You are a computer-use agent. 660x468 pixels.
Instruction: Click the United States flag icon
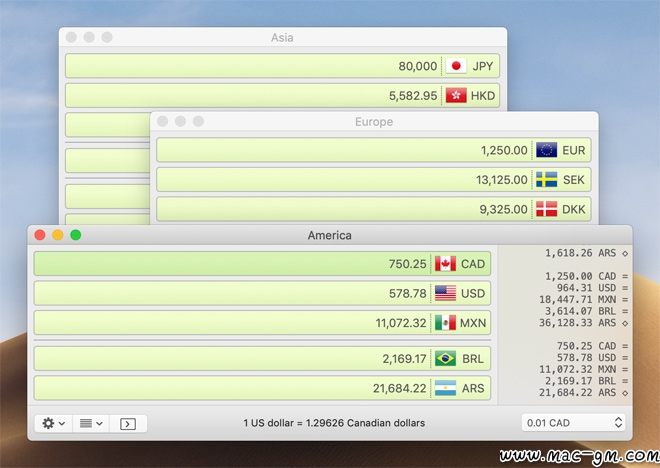(x=445, y=293)
